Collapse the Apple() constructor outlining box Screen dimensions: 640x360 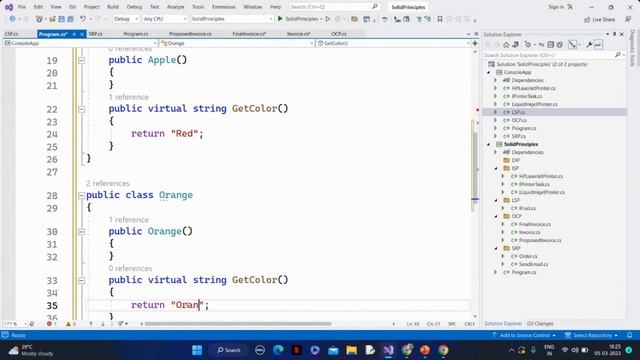(x=81, y=60)
